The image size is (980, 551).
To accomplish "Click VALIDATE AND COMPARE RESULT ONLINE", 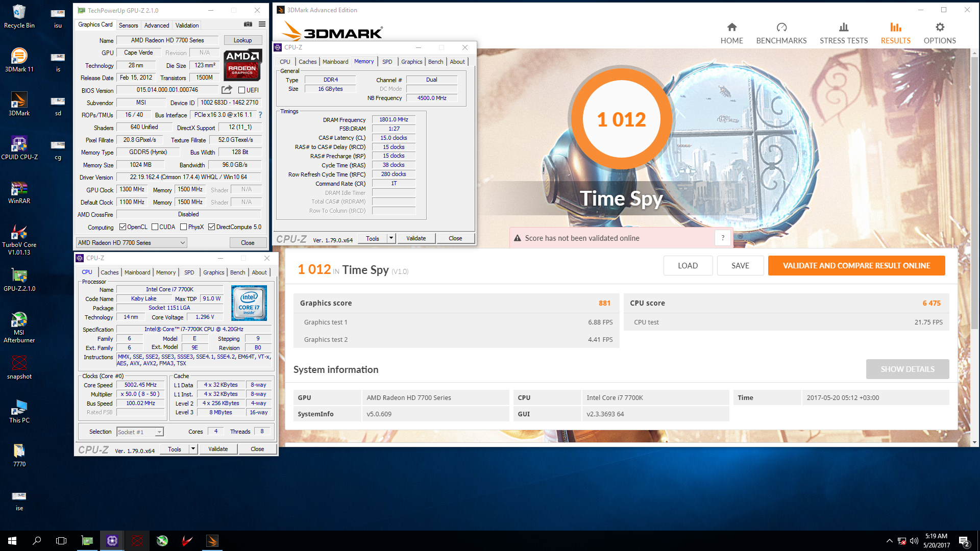I will coord(856,265).
